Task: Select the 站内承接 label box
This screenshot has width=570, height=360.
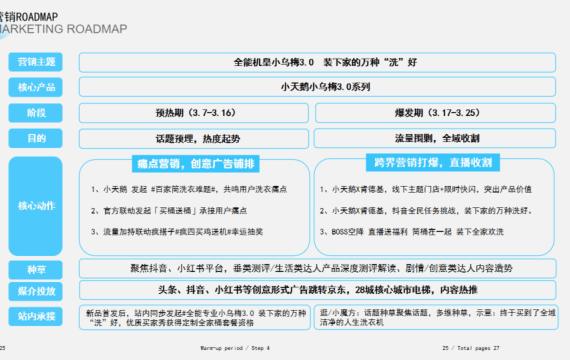Action: [x=35, y=316]
